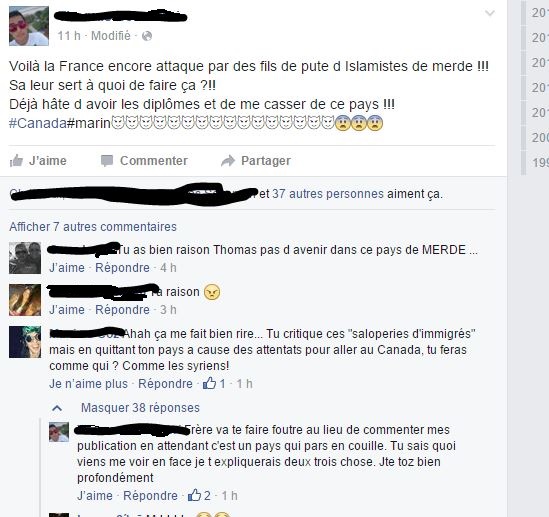View the 37 autres personnes likers list
549x517 pixels.
tap(328, 194)
